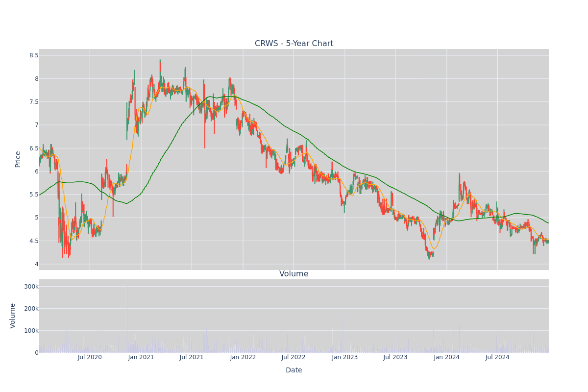
Task: Click the 6.5 price tick label
Action: (x=33, y=148)
